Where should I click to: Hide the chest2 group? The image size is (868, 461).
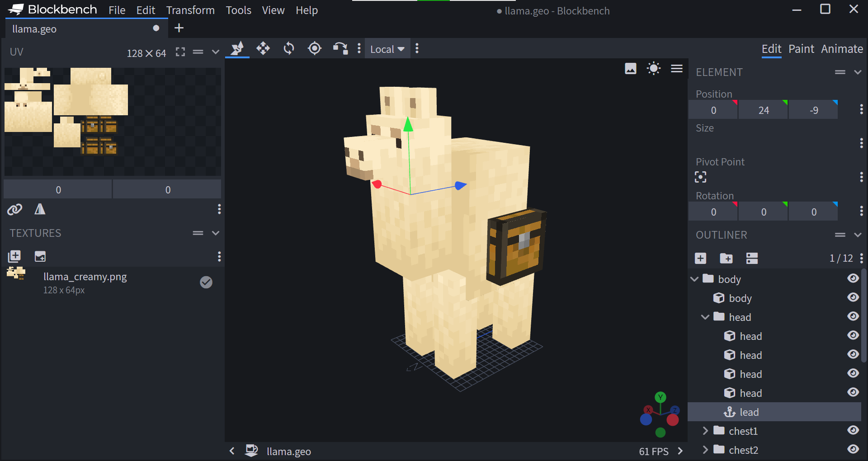[x=853, y=449]
